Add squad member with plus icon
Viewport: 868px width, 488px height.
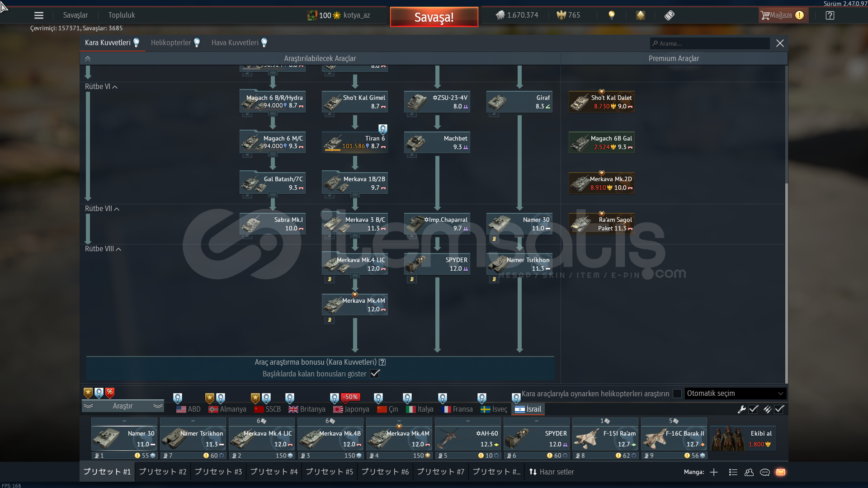point(714,472)
